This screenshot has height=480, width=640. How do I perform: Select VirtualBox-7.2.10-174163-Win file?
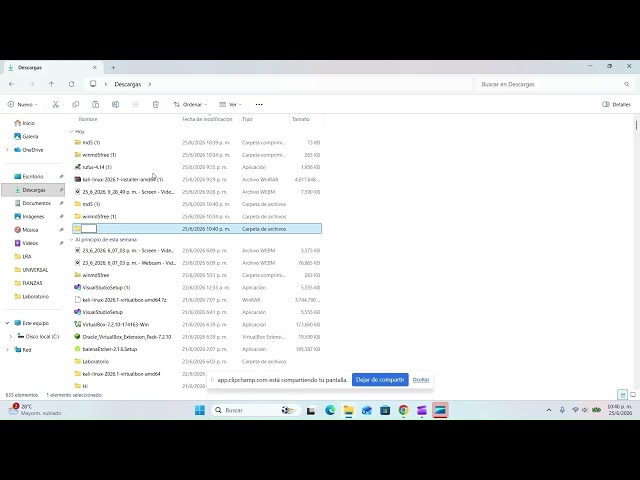coord(197,324)
